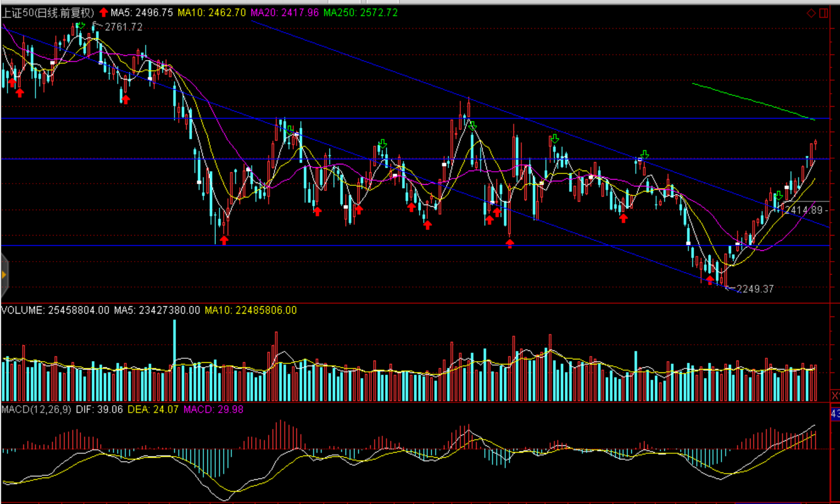Screen dimensions: 840x504
Task: Click the green sell arrow near 2761.72 high
Action: tap(81, 25)
